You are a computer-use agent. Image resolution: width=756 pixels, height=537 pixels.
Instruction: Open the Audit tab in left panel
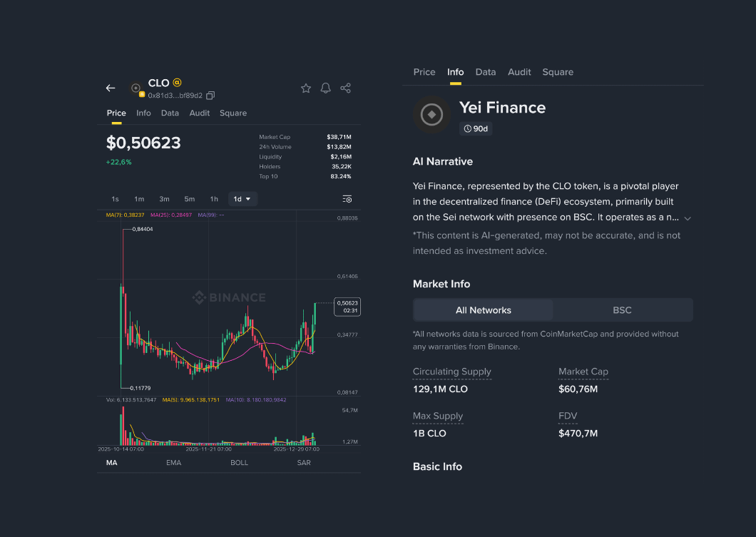(x=200, y=113)
